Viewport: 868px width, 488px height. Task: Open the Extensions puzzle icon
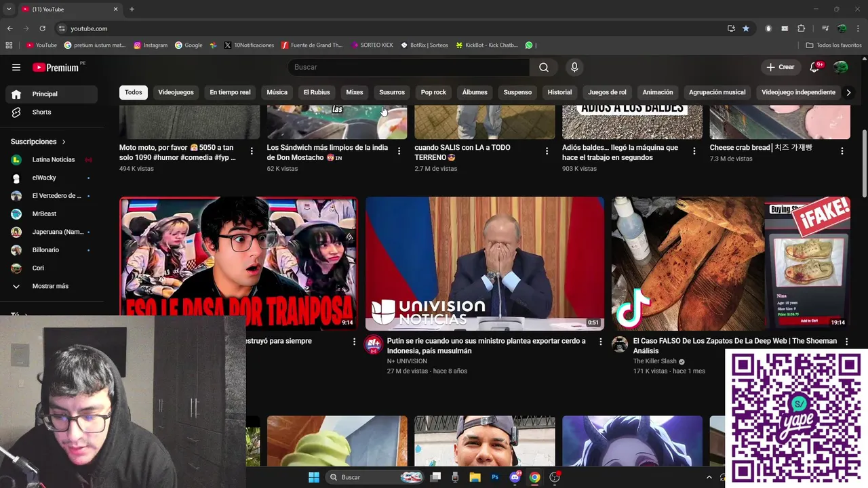click(802, 28)
